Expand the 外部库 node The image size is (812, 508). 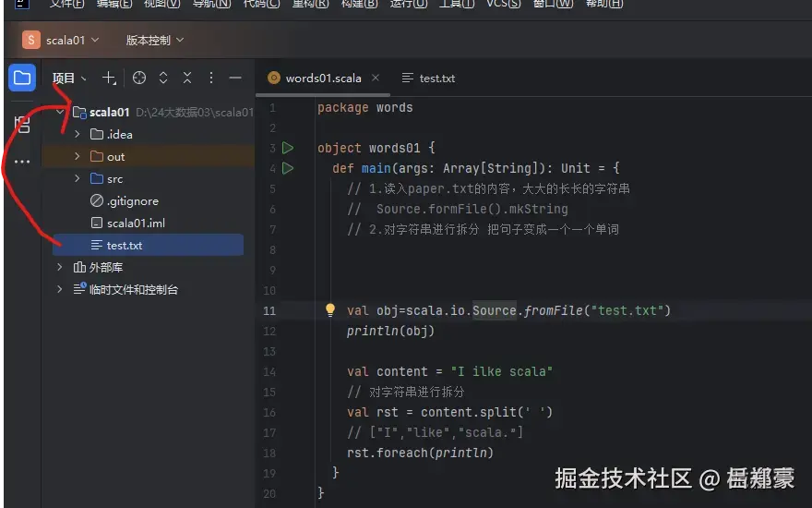click(x=61, y=267)
